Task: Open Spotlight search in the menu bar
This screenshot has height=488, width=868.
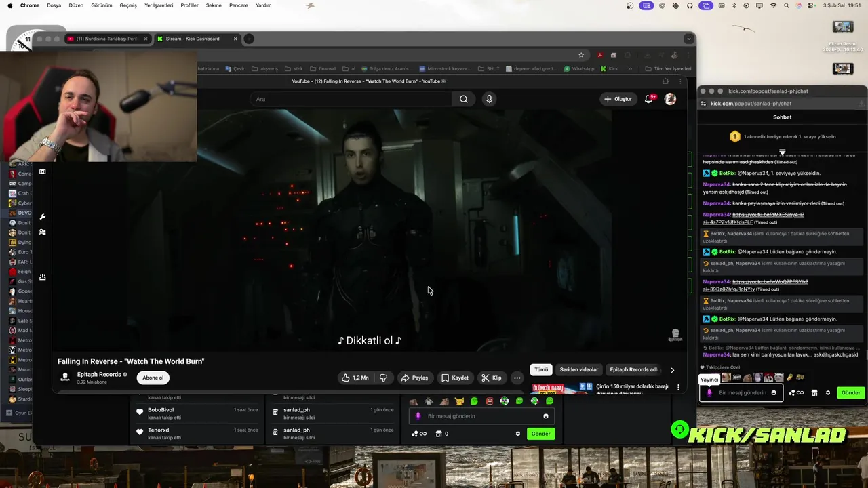Action: [x=787, y=5]
